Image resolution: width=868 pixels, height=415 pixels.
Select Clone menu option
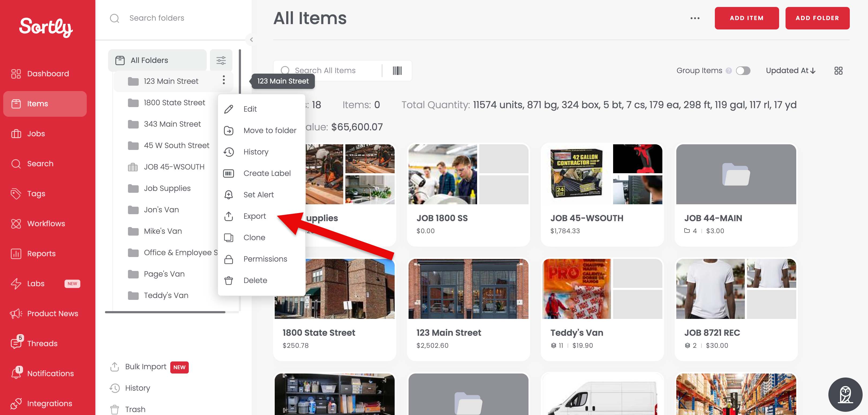pos(261,237)
